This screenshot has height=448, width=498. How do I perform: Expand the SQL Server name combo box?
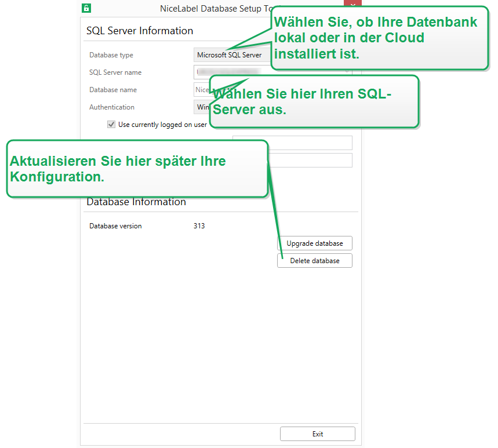[x=347, y=72]
